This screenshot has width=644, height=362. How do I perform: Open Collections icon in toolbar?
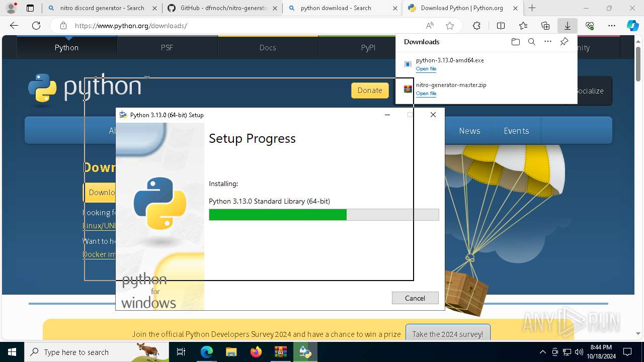(545, 26)
